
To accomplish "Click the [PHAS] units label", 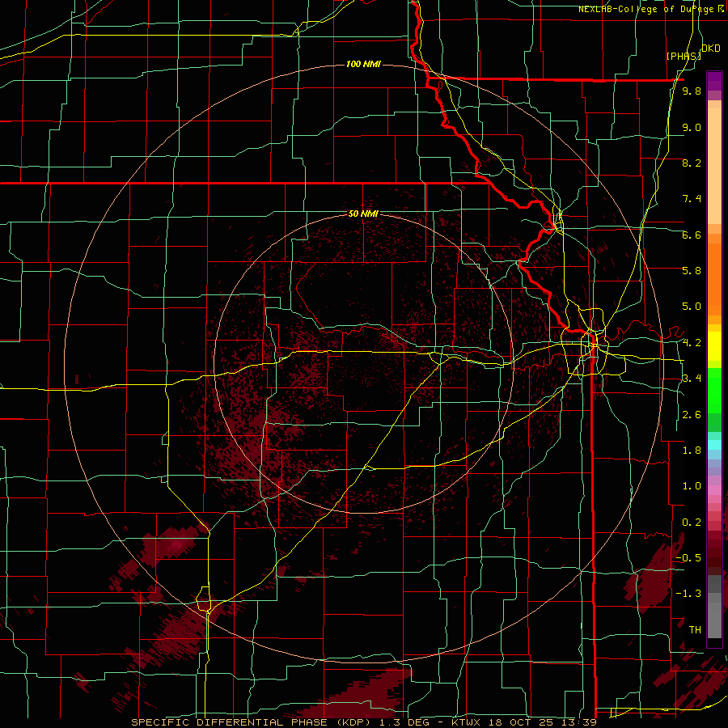I will pyautogui.click(x=684, y=56).
